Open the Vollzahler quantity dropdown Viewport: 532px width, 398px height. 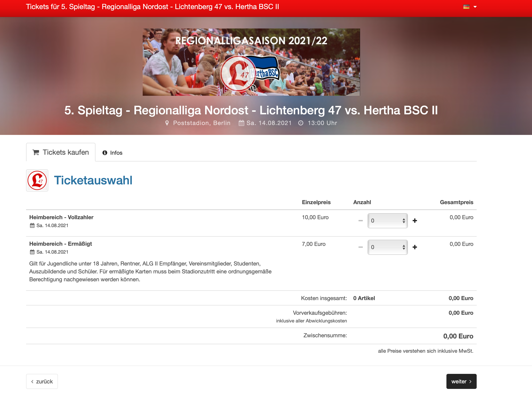388,221
